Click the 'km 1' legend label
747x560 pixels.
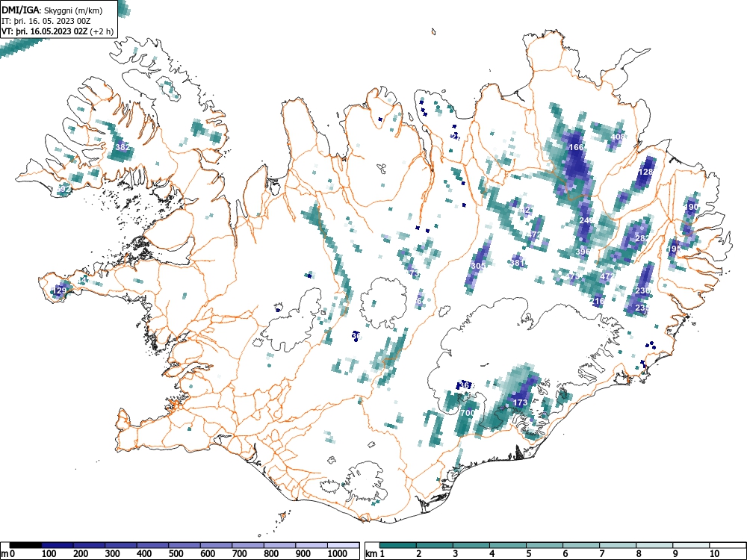coord(376,554)
